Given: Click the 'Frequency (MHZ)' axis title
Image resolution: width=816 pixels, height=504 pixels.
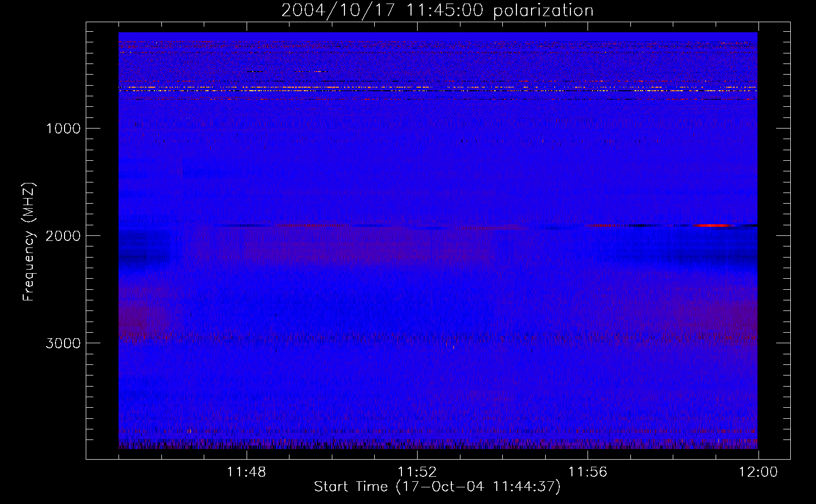Looking at the screenshot, I should point(29,241).
